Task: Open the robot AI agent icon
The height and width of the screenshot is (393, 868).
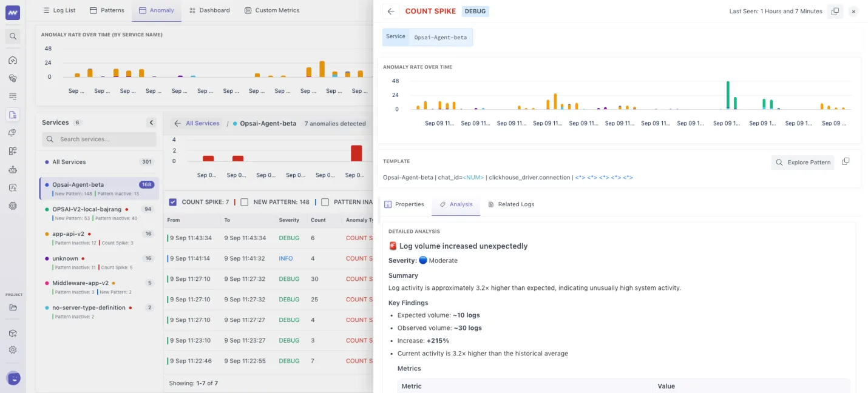Action: tap(13, 169)
